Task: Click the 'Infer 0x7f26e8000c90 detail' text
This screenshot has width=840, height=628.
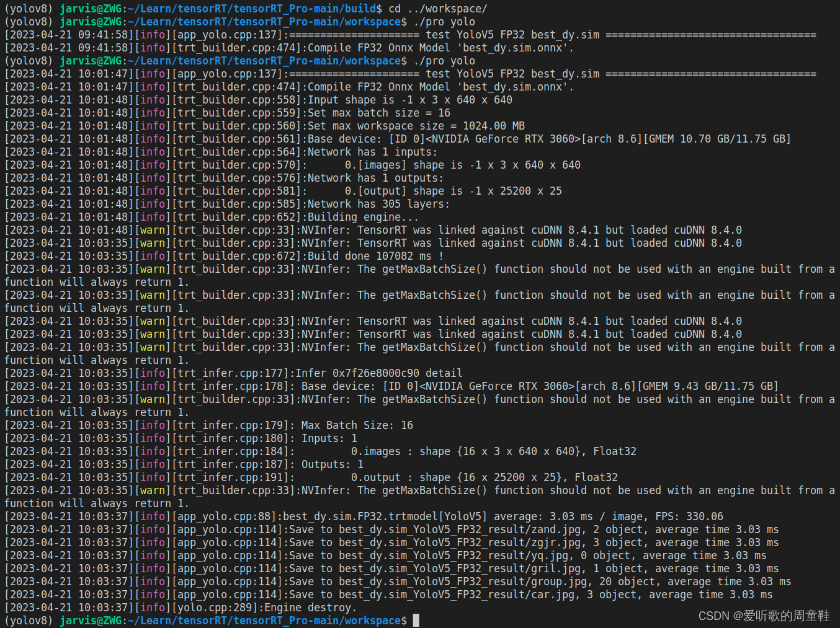Action: coord(379,373)
